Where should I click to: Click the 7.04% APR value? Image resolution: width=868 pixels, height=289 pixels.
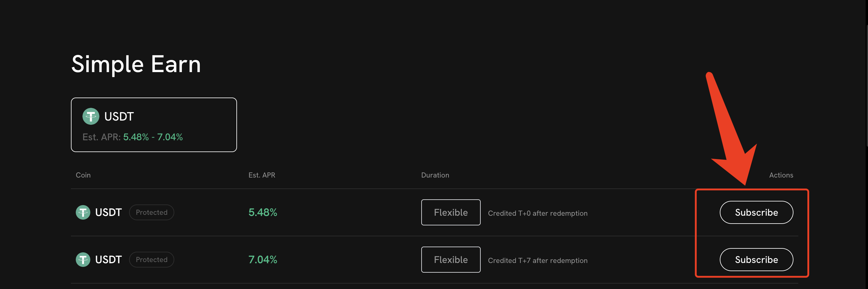coord(263,260)
